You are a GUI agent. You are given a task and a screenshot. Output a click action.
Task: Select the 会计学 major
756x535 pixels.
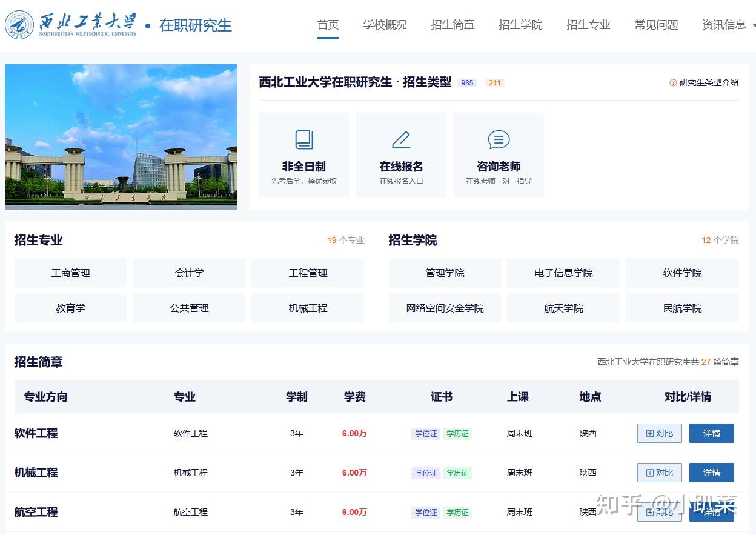[189, 273]
